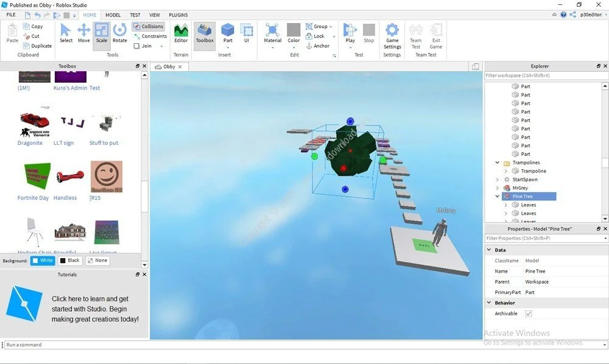
Task: Open the Terrain Editor
Action: tap(181, 33)
